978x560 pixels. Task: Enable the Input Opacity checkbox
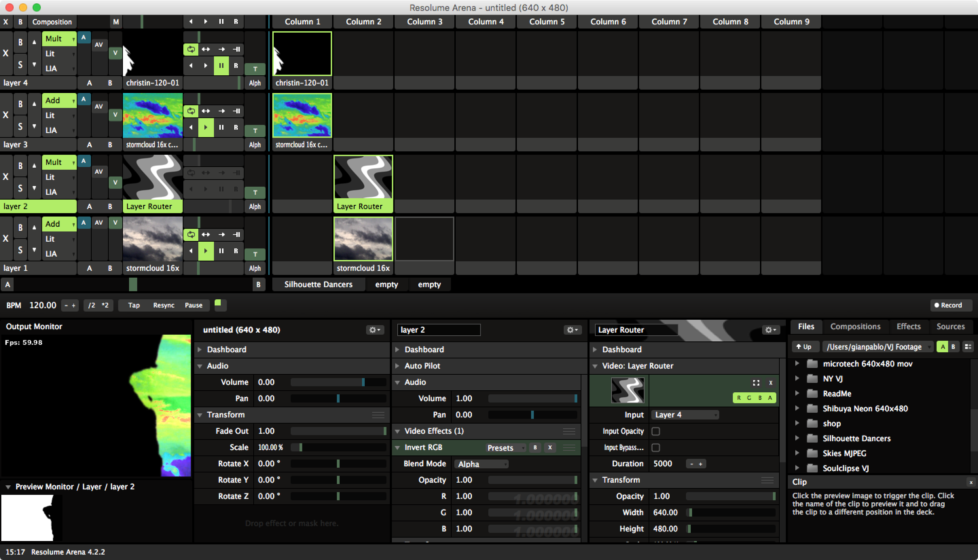point(656,431)
